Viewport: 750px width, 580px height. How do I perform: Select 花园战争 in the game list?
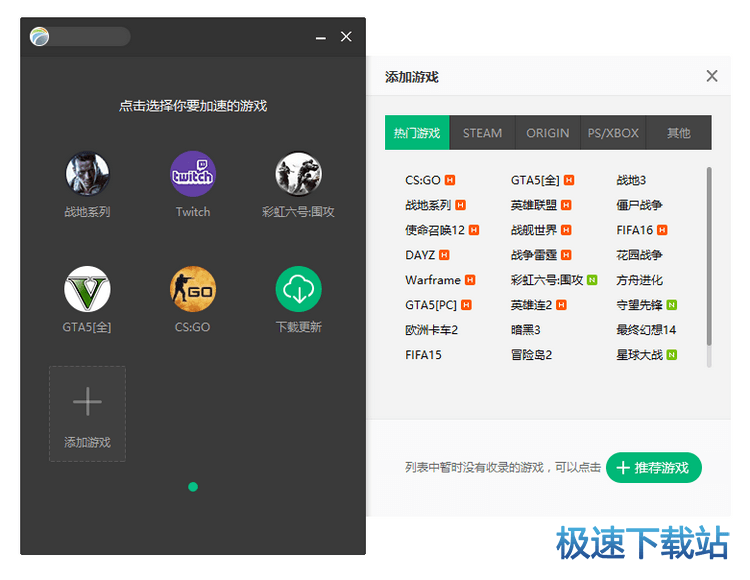click(x=639, y=255)
